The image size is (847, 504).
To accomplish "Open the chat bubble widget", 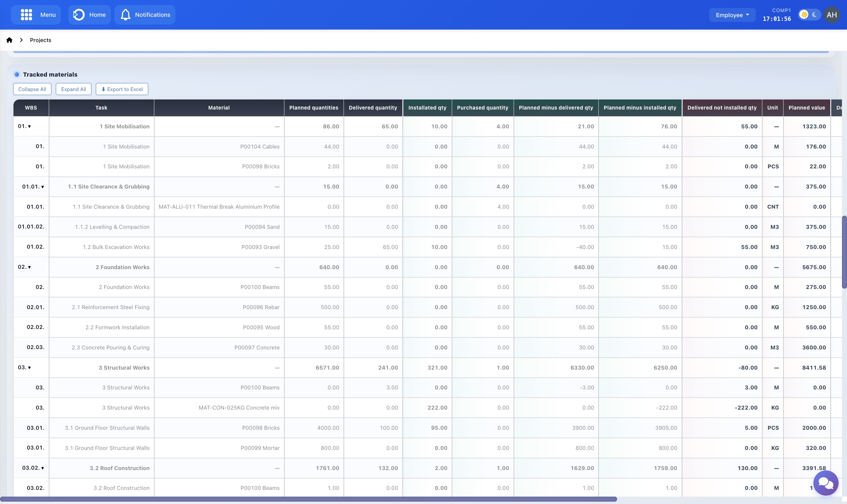I will [x=825, y=482].
